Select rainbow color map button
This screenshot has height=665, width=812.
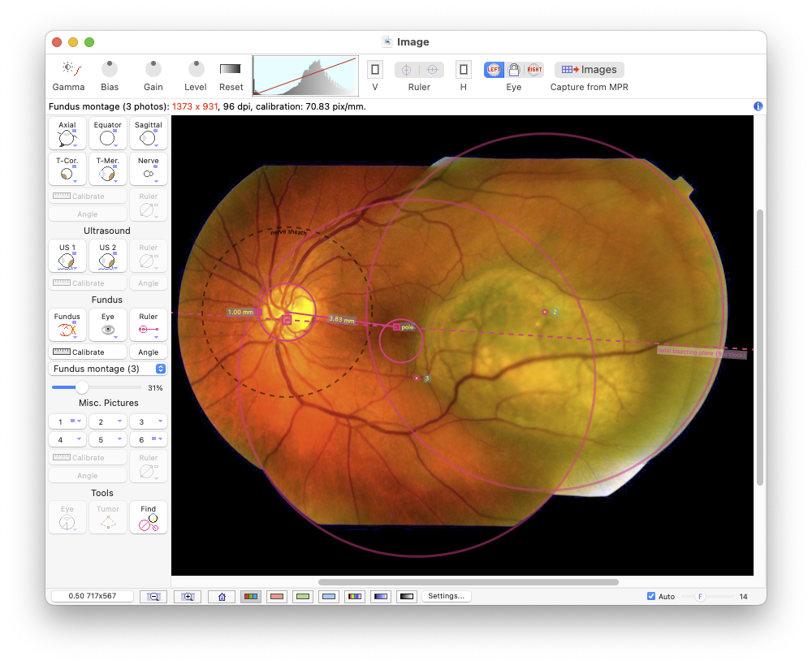[x=355, y=597]
